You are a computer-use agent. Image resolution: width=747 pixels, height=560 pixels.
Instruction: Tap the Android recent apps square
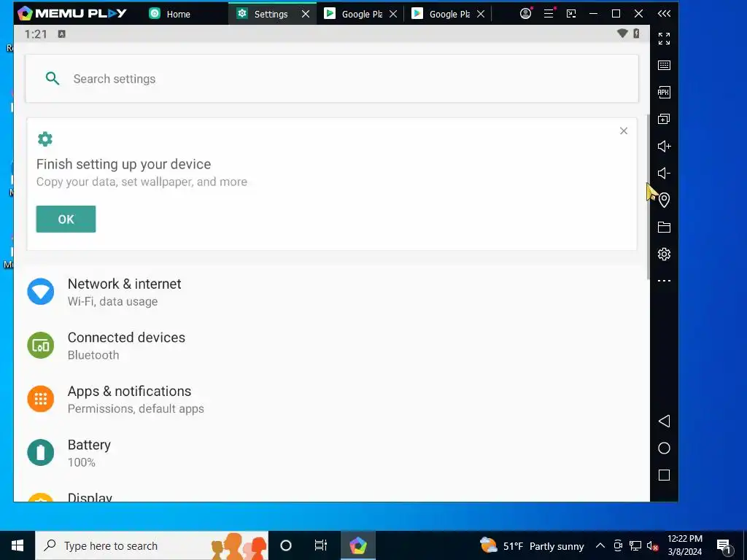[664, 475]
